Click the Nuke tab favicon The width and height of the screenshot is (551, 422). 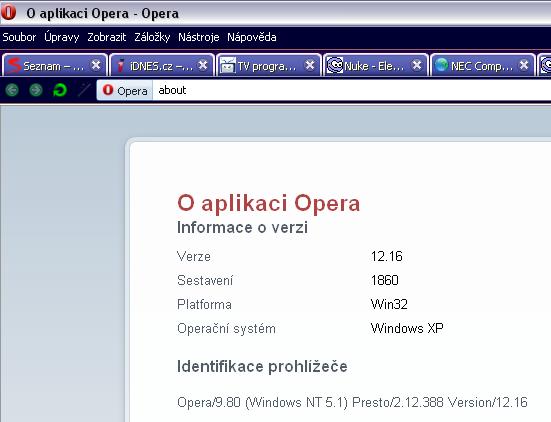[335, 65]
